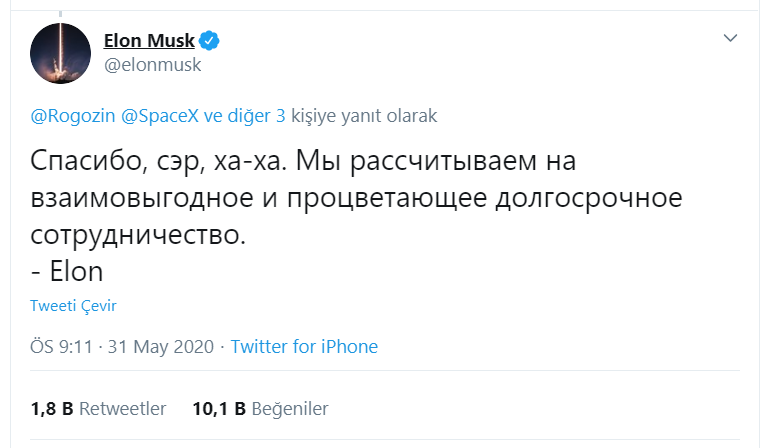This screenshot has width=768, height=448.
Task: Click the blue verified badge
Action: (210, 41)
